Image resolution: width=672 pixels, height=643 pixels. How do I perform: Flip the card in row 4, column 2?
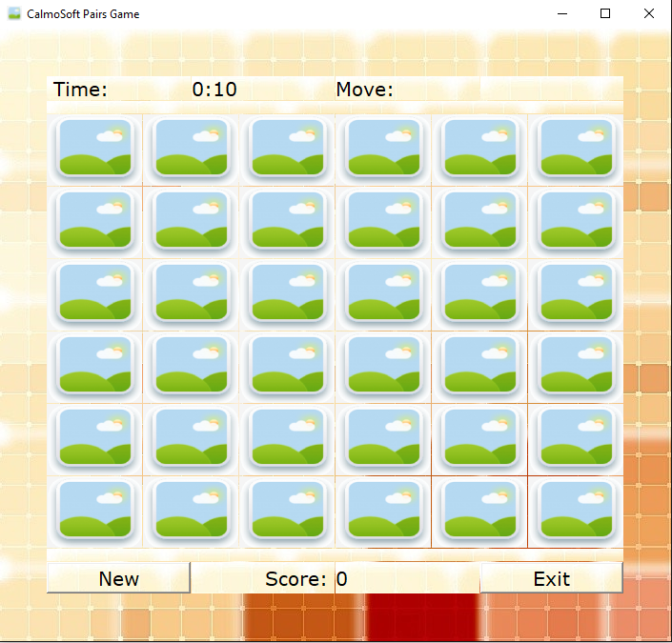[x=191, y=366]
